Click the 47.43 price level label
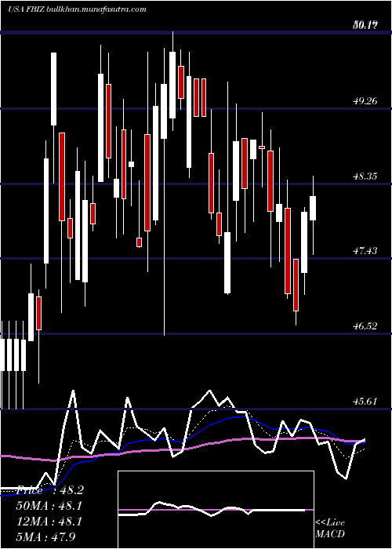The height and width of the screenshot is (549, 392). (365, 251)
